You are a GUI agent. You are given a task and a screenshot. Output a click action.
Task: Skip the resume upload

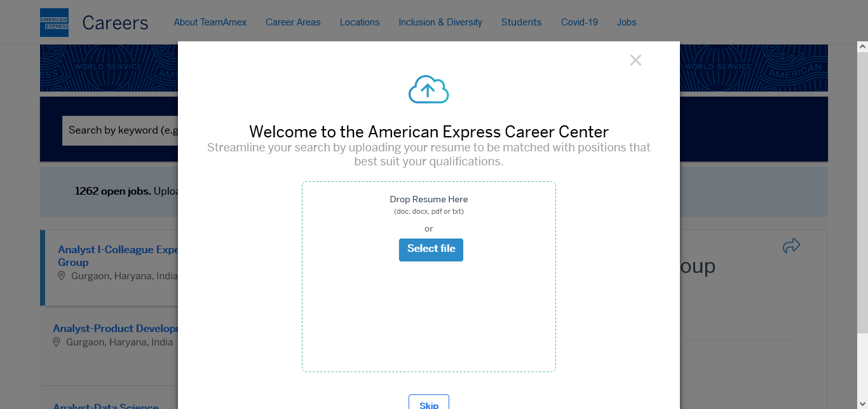pos(429,403)
